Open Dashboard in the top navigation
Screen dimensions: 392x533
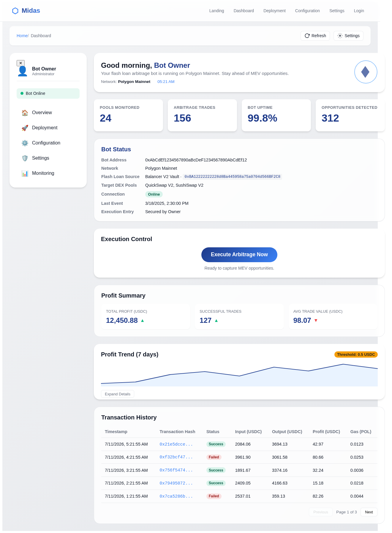click(x=244, y=11)
